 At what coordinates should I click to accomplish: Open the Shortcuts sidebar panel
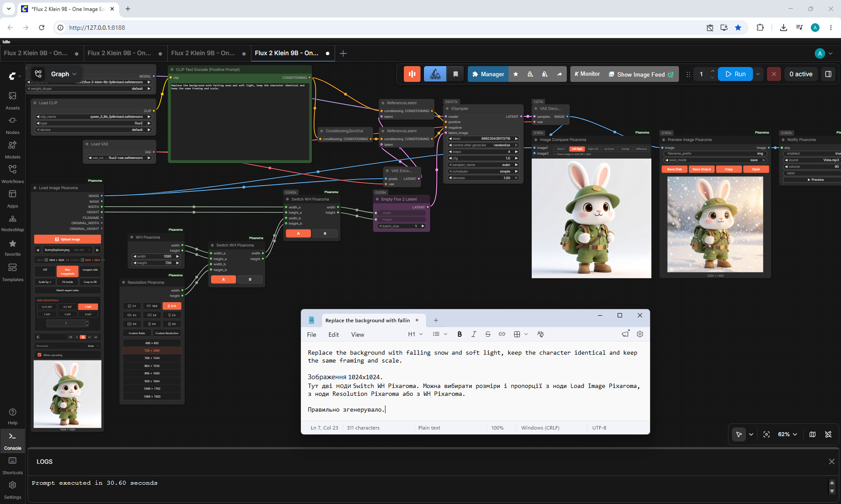click(x=13, y=465)
